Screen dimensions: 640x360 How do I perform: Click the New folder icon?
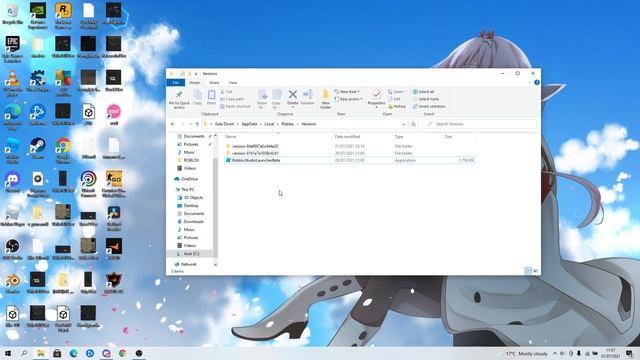point(325,95)
